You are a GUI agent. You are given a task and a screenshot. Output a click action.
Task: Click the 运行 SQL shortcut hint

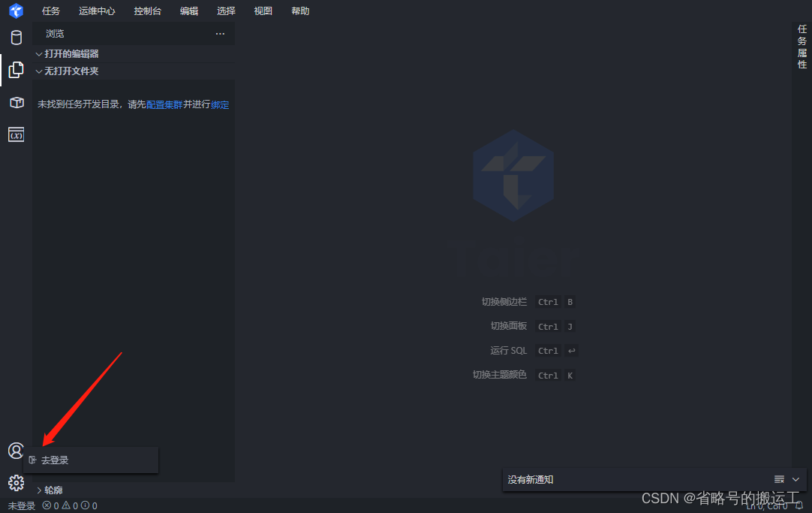[x=534, y=350]
